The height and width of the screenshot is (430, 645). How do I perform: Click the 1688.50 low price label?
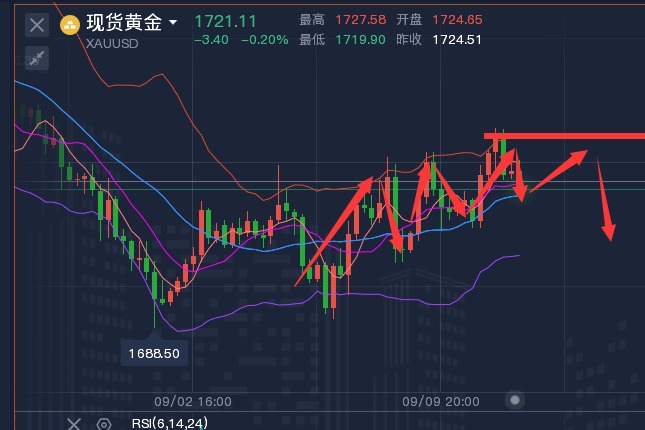pyautogui.click(x=154, y=353)
